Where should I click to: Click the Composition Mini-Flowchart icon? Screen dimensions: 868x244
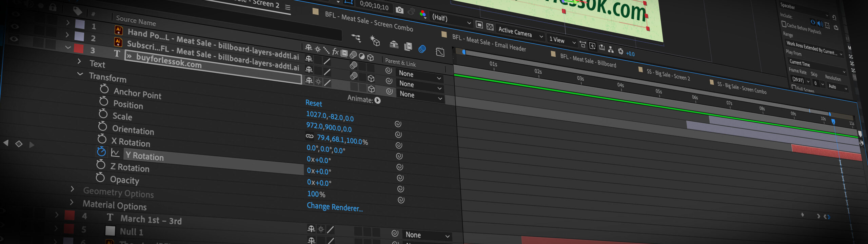(x=356, y=38)
